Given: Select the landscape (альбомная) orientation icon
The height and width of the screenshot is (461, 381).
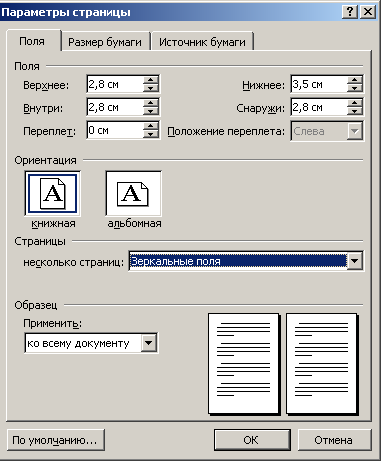Looking at the screenshot, I should coord(133,193).
